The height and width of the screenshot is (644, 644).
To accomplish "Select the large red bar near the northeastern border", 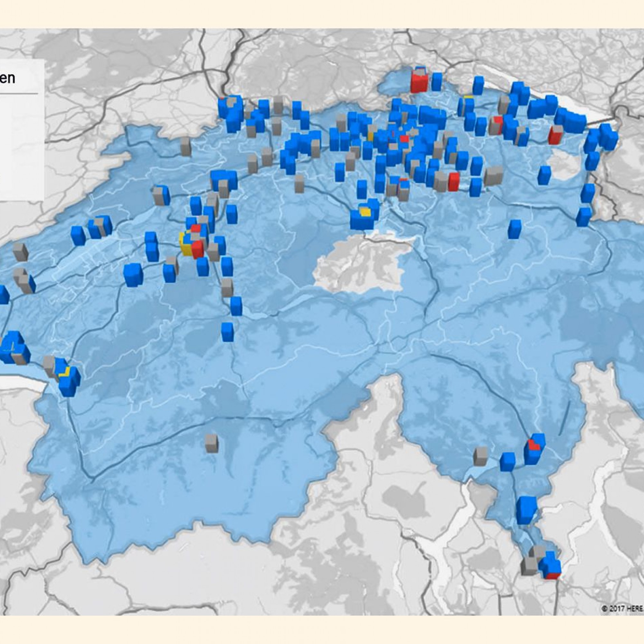I will point(556,135).
